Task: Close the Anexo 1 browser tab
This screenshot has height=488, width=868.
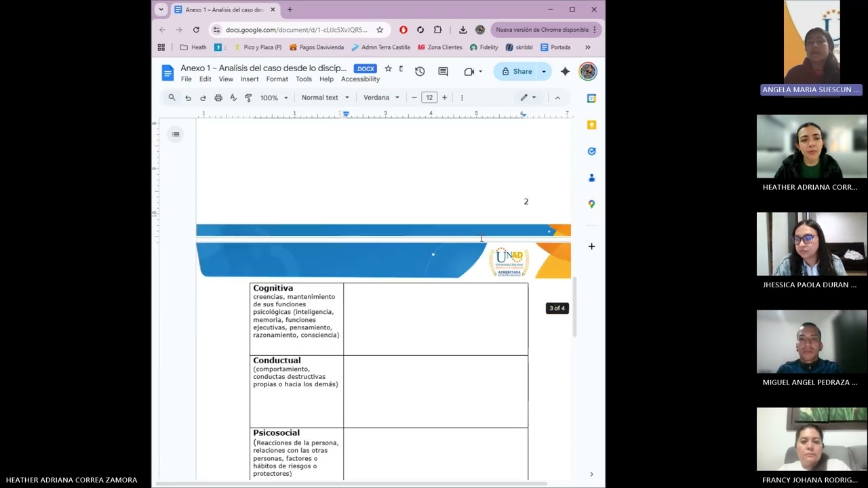Action: (273, 9)
